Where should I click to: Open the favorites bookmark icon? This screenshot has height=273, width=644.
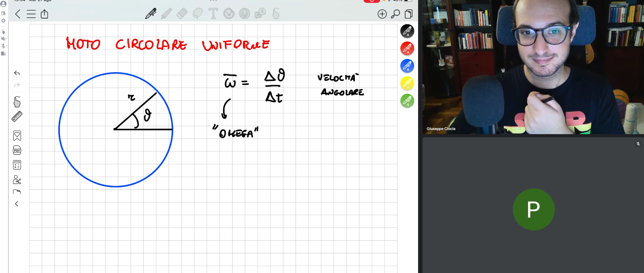click(x=17, y=135)
